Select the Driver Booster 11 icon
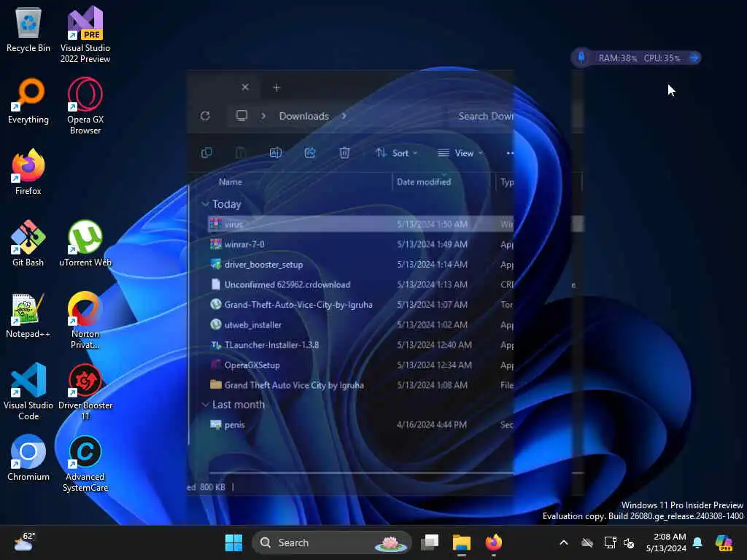This screenshot has width=747, height=560. [85, 392]
